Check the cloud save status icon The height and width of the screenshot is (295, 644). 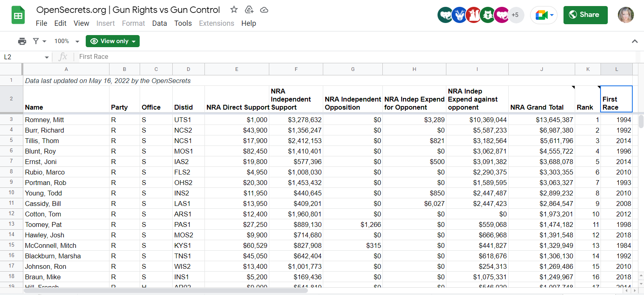264,10
